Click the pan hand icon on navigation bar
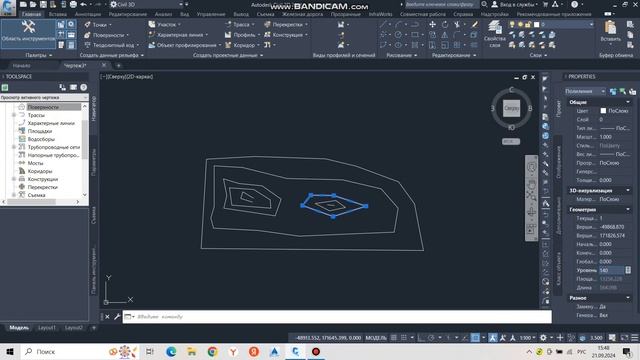Viewport: 640px width, 360px height. click(531, 183)
